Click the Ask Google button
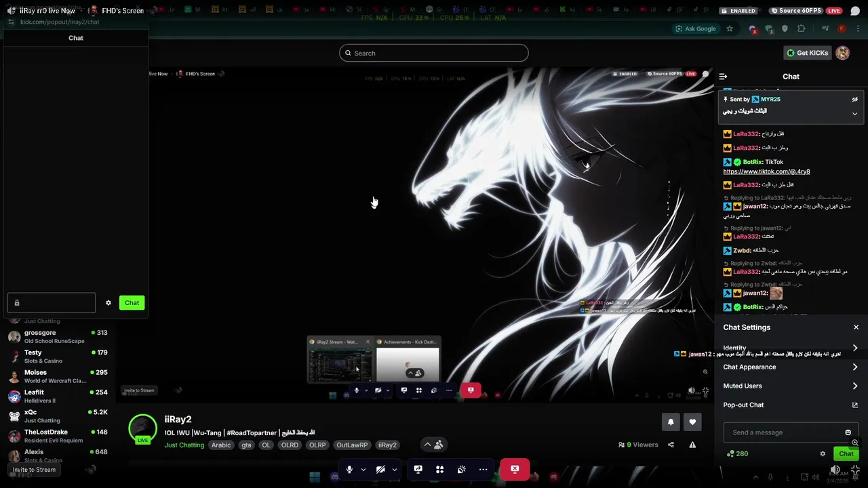The height and width of the screenshot is (488, 868). [696, 28]
